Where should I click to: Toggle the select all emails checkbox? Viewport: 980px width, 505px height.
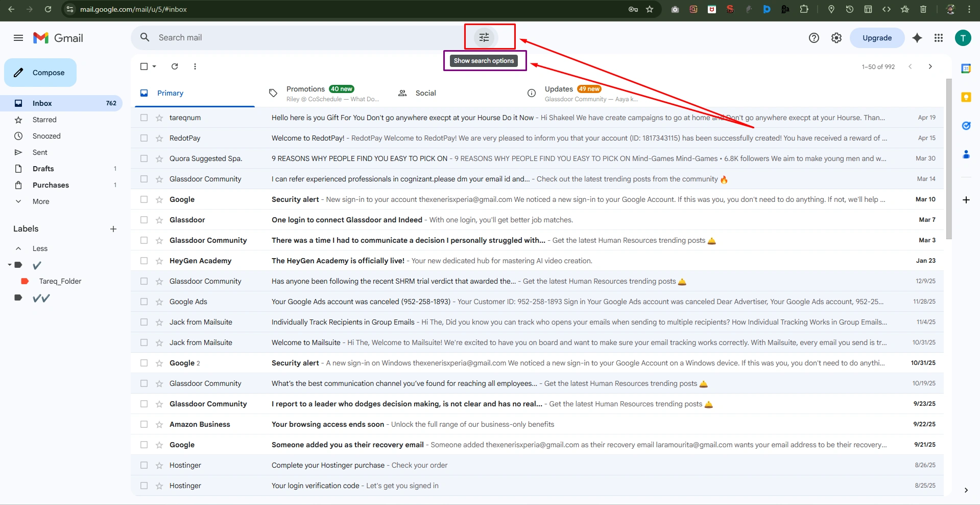(144, 66)
